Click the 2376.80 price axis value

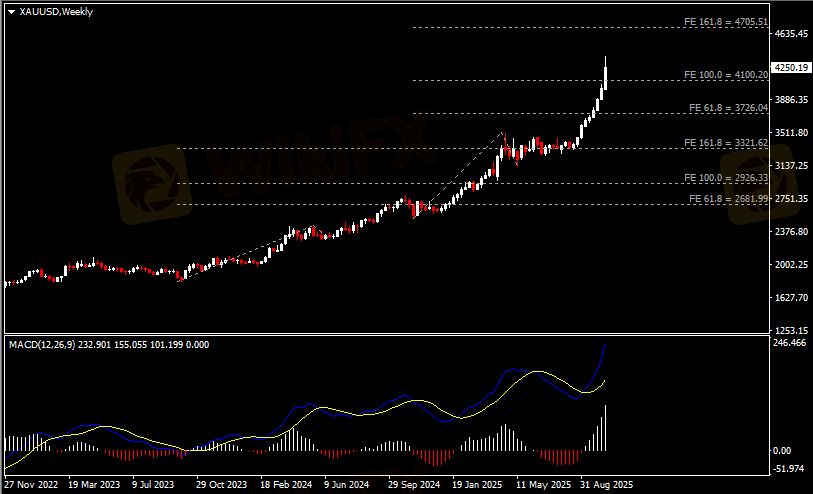[791, 231]
